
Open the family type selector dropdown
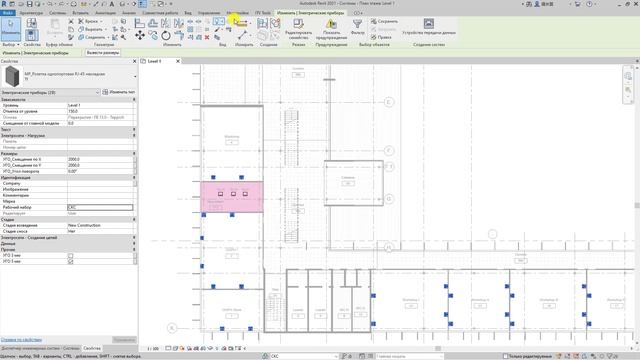tap(135, 76)
